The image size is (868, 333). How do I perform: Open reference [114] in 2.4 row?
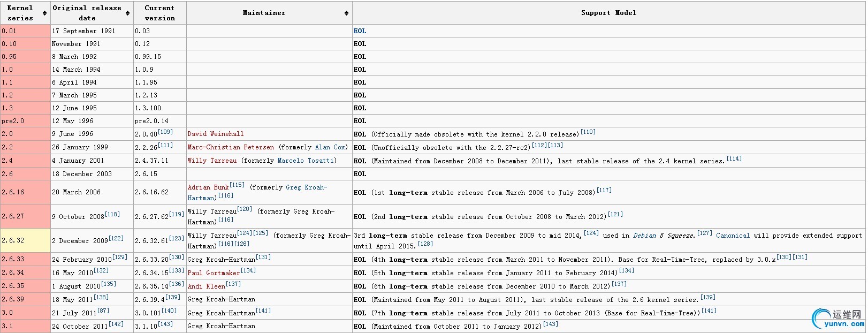(x=734, y=158)
